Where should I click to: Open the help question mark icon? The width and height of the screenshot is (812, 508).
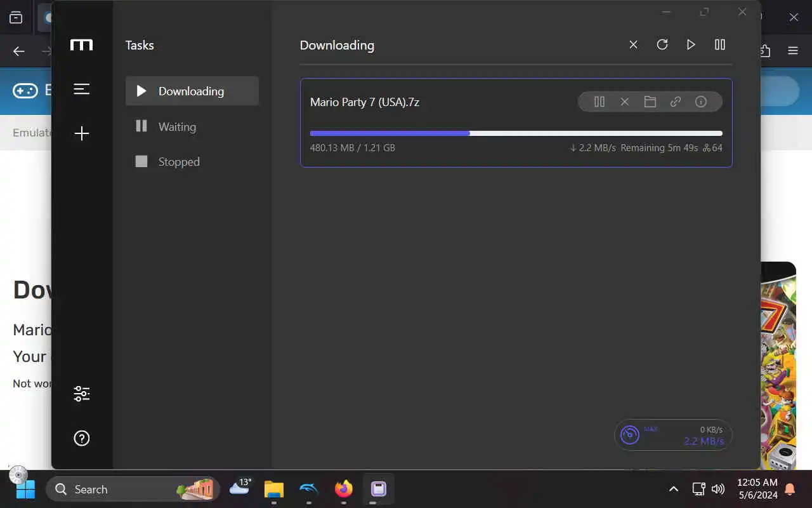tap(82, 438)
